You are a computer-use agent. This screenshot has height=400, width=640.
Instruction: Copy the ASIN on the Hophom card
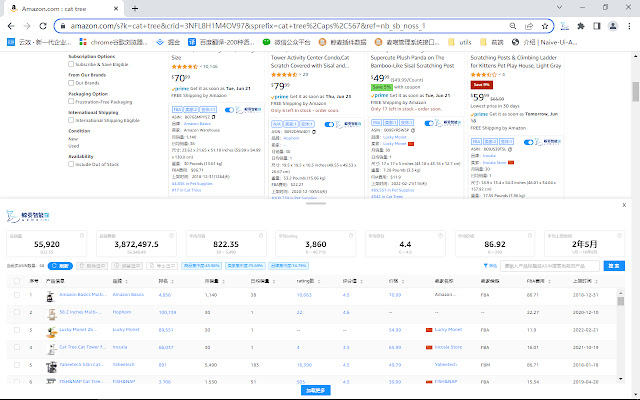[314, 131]
